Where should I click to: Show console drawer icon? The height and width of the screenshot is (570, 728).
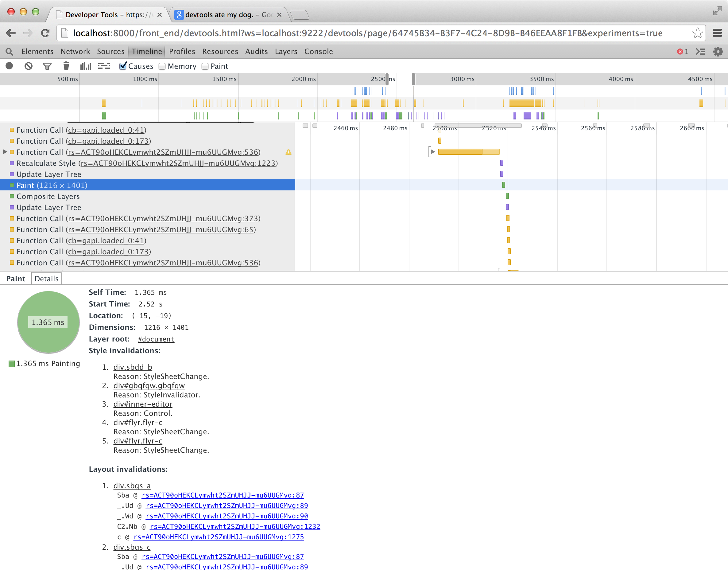click(700, 52)
